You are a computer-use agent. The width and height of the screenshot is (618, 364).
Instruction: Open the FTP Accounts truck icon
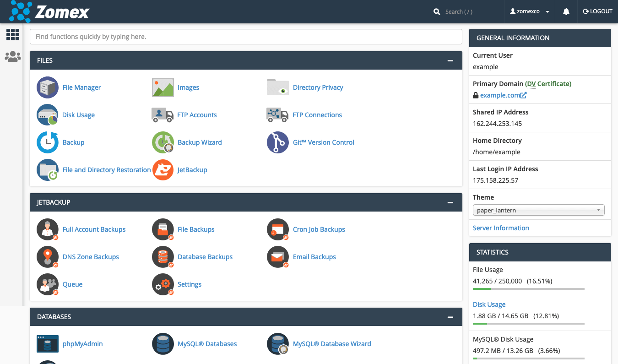click(x=163, y=115)
